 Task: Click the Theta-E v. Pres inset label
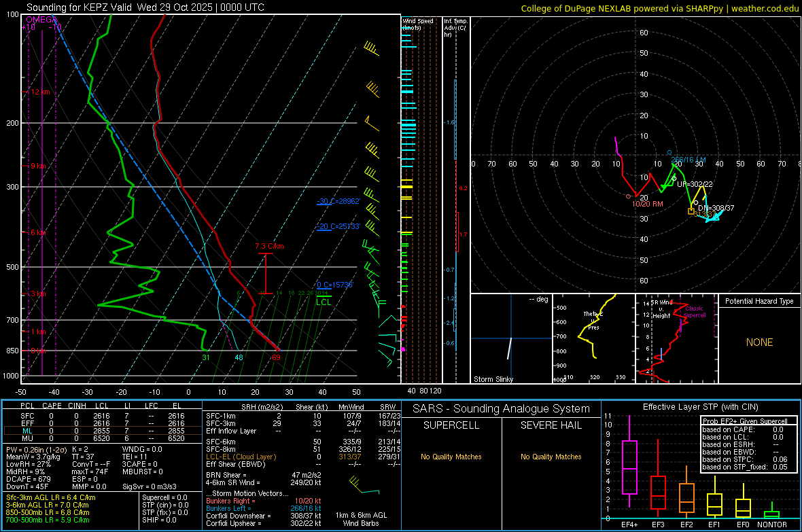593,320
